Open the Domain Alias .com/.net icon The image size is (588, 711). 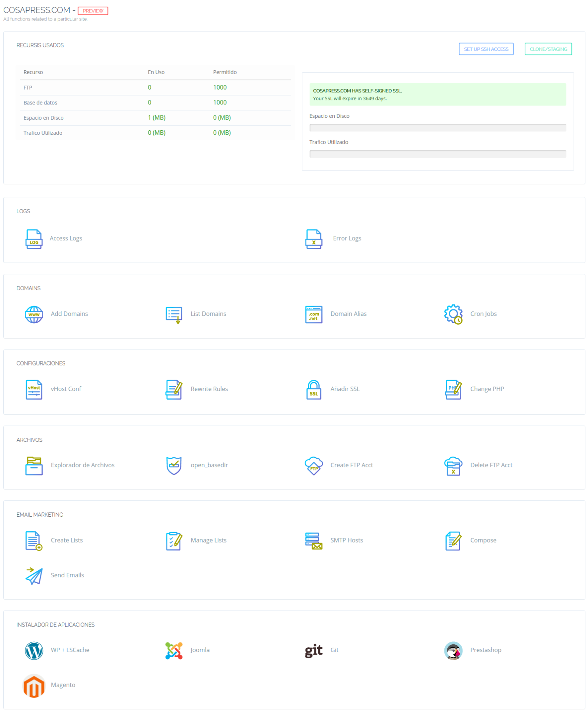[x=314, y=314]
